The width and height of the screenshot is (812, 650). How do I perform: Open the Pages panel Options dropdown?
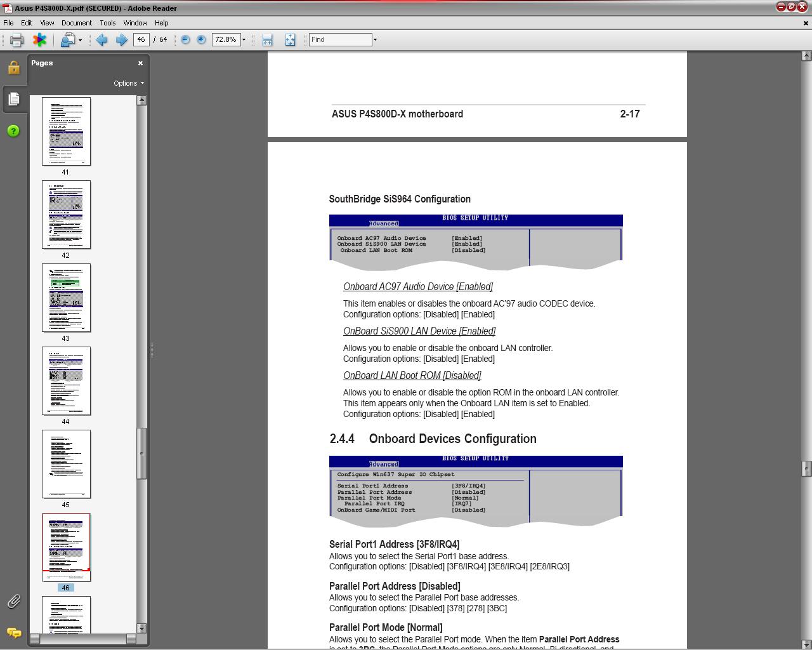tap(129, 83)
